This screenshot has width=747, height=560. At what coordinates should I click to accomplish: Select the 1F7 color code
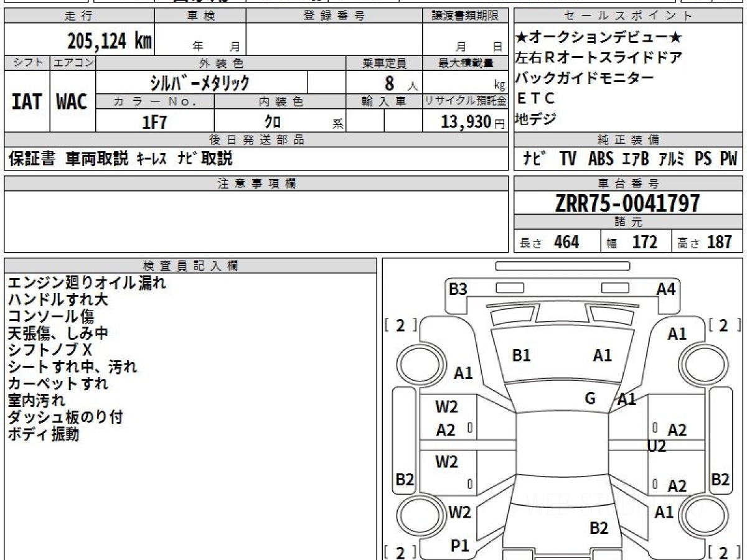pos(155,122)
